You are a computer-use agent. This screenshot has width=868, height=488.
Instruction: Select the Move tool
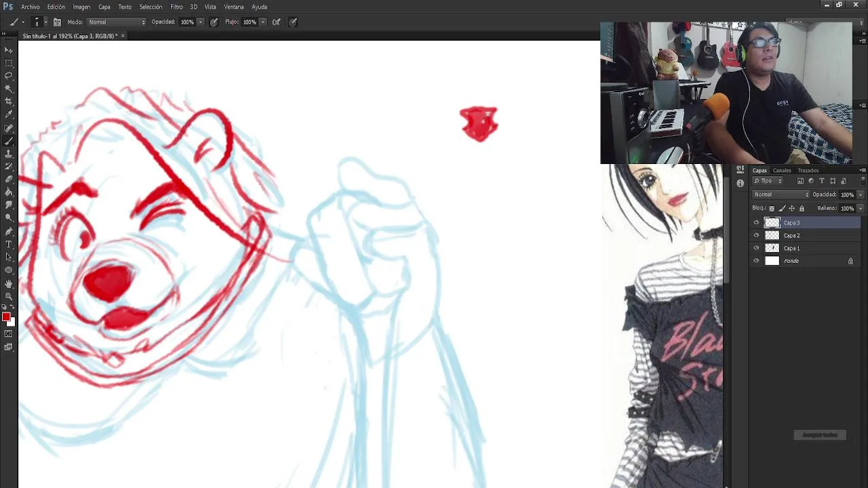tap(9, 50)
